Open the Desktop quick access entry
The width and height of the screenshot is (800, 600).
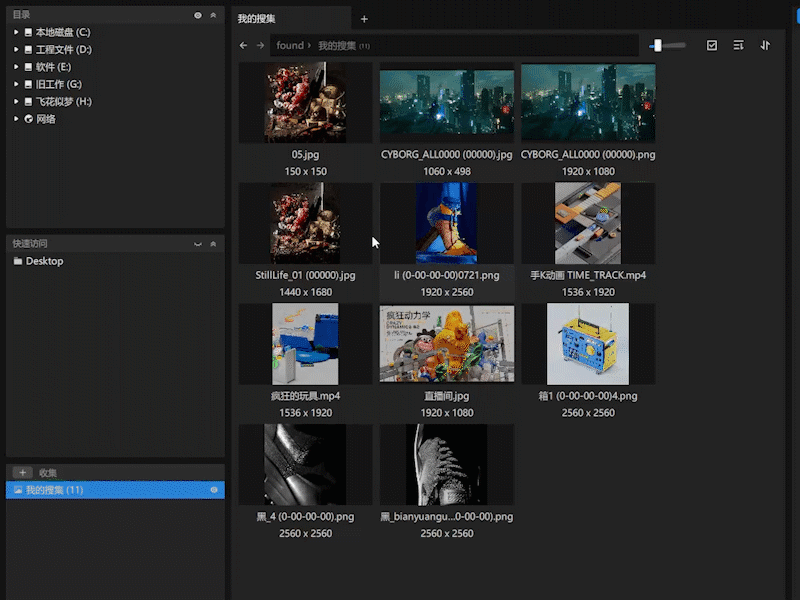tap(44, 261)
